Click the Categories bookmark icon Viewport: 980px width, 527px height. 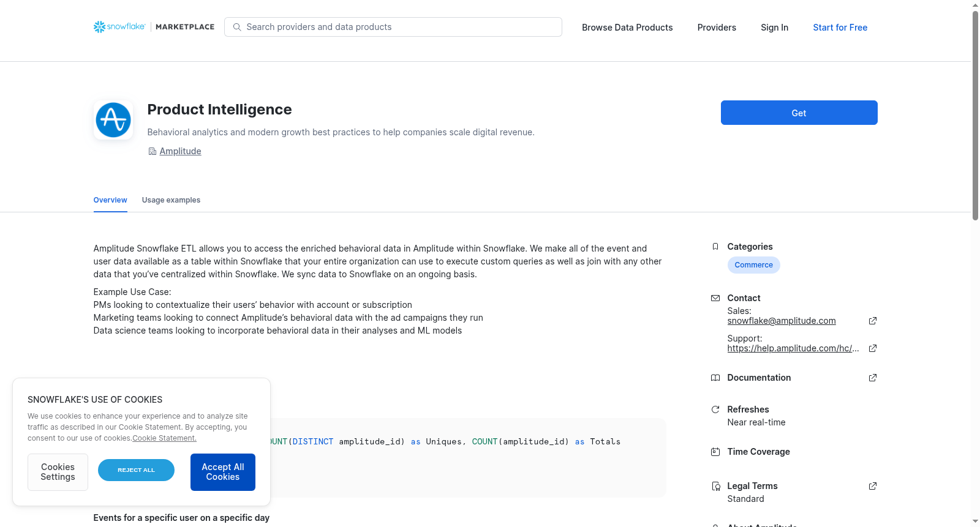pos(715,247)
